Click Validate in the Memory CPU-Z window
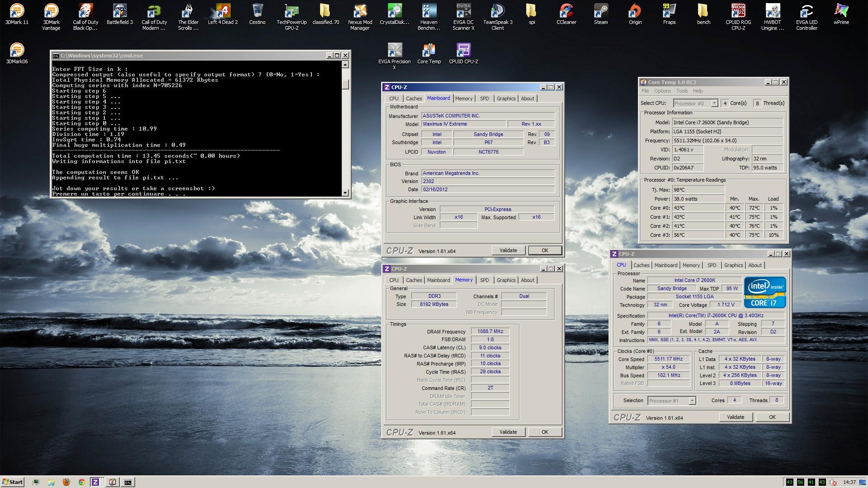The image size is (868, 488). [x=508, y=432]
